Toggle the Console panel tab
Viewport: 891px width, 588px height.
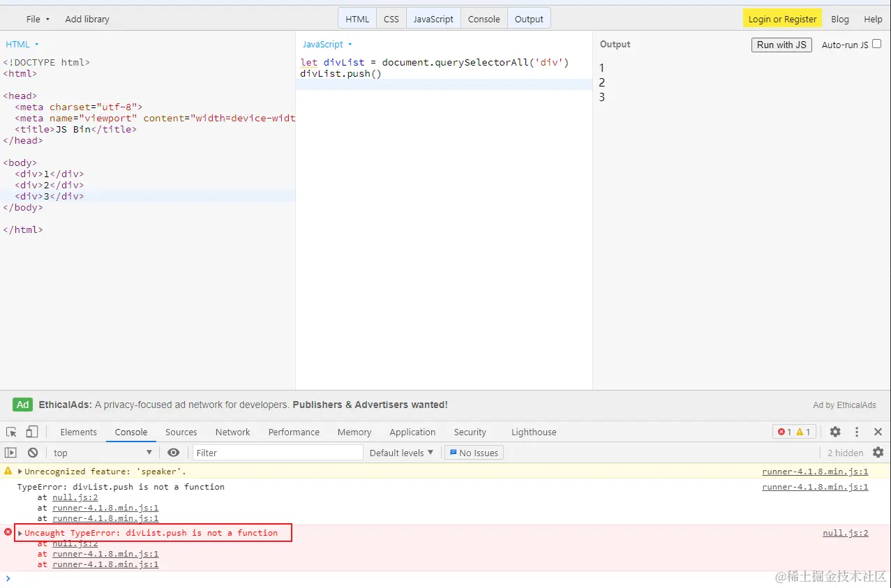484,19
